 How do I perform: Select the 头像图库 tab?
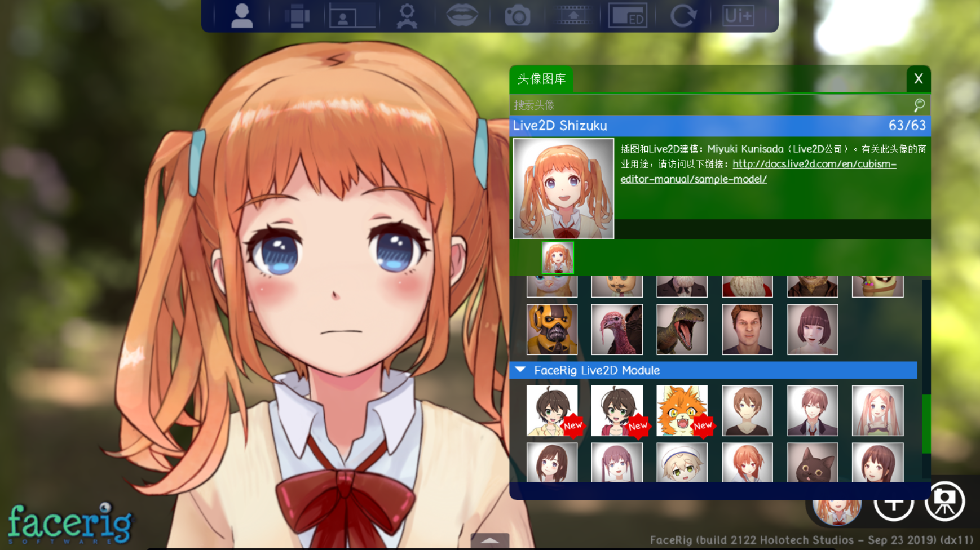[541, 79]
